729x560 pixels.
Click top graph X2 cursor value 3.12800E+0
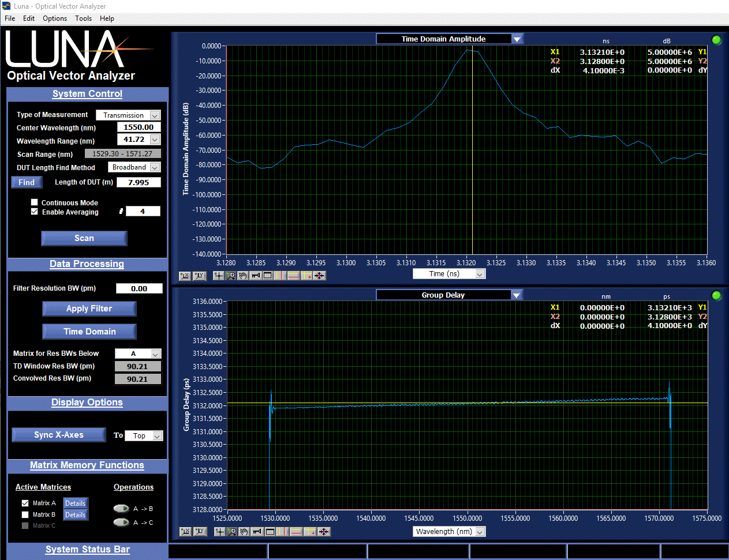point(602,61)
